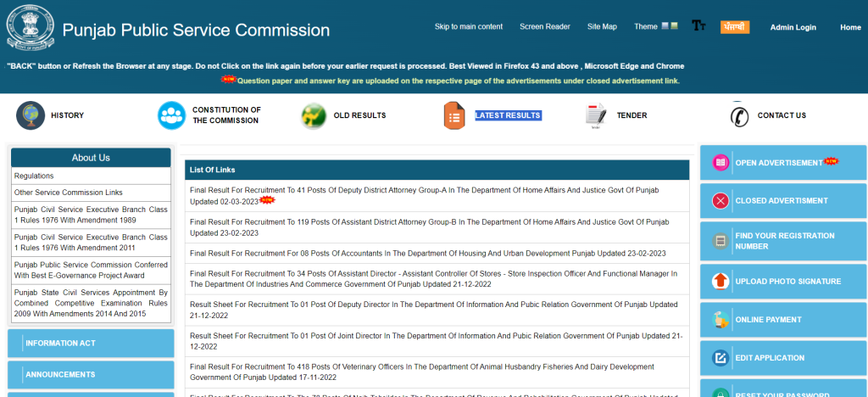
Task: Click the List Of Links header
Action: click(x=437, y=170)
